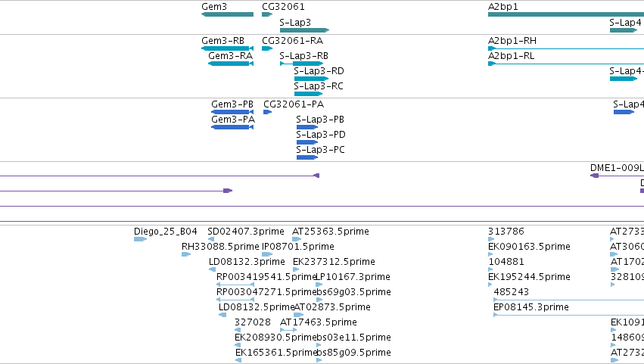644x364 pixels.
Task: Open transcript A2bp1-RL
Action: click(x=512, y=56)
